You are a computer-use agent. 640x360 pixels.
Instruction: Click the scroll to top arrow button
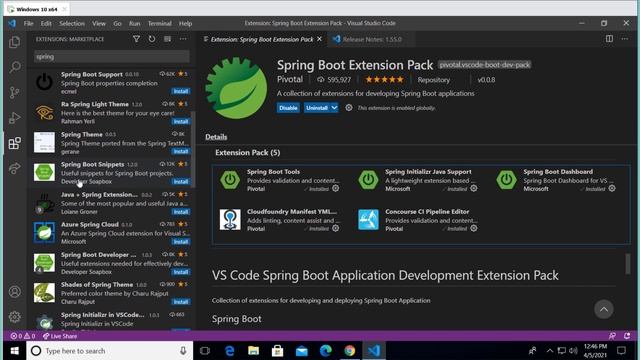pos(604,309)
